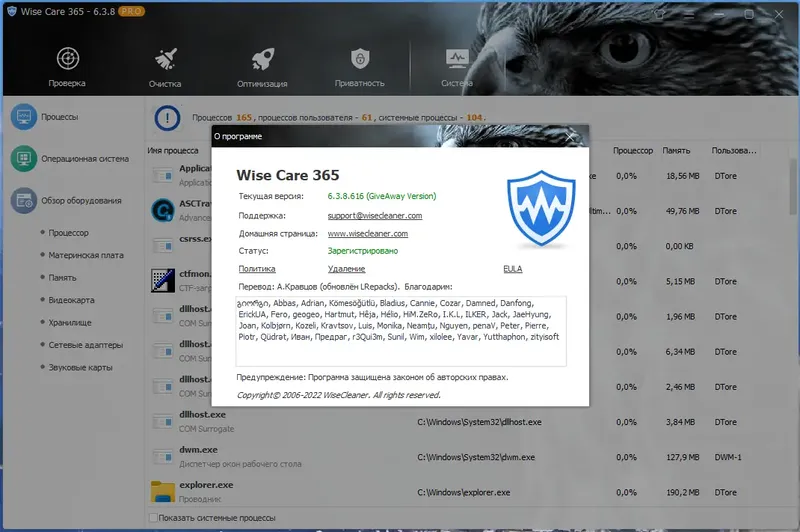Click 127,9 MB memory value
The height and width of the screenshot is (532, 800).
(x=683, y=457)
